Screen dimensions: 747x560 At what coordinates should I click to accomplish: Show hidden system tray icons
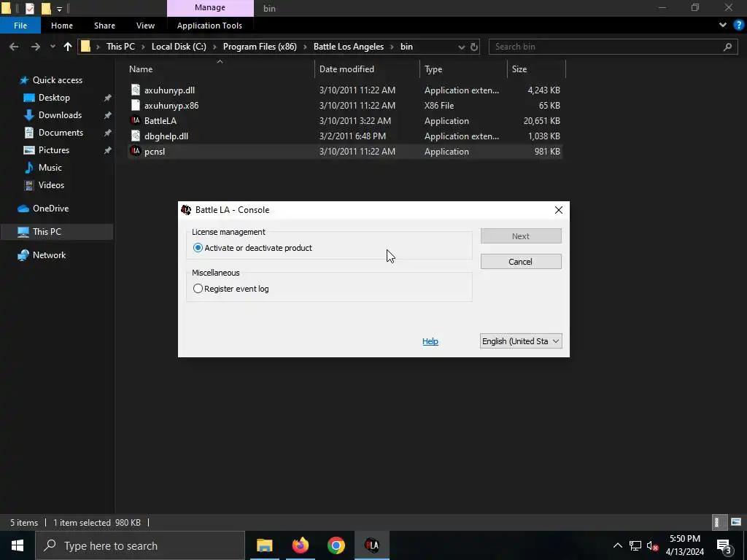point(617,545)
